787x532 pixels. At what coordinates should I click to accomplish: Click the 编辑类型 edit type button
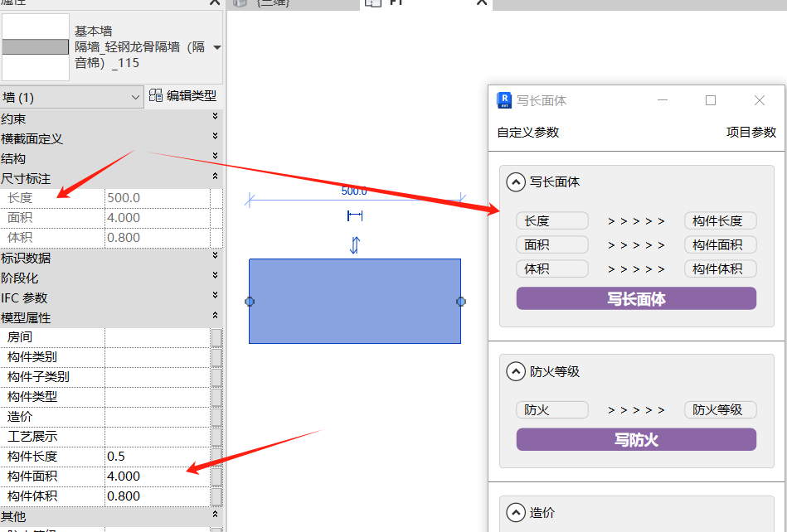coord(183,96)
